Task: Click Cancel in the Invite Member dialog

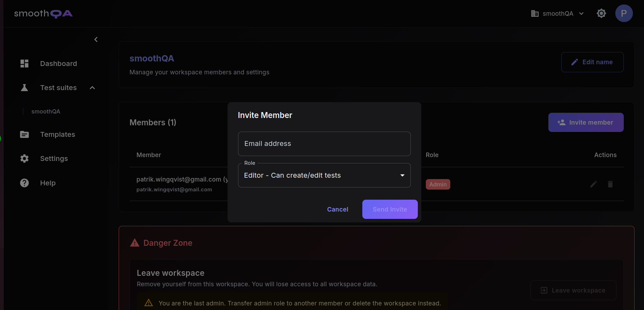Action: coord(338,209)
